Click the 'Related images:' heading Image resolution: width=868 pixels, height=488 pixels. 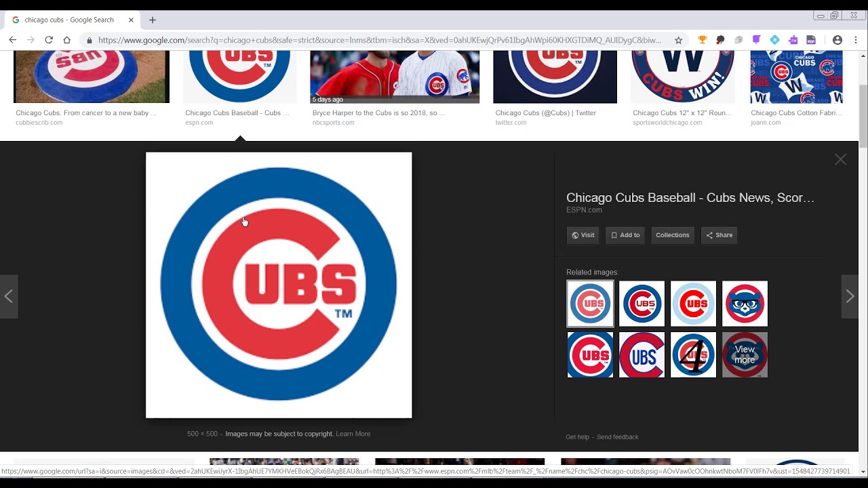point(593,272)
